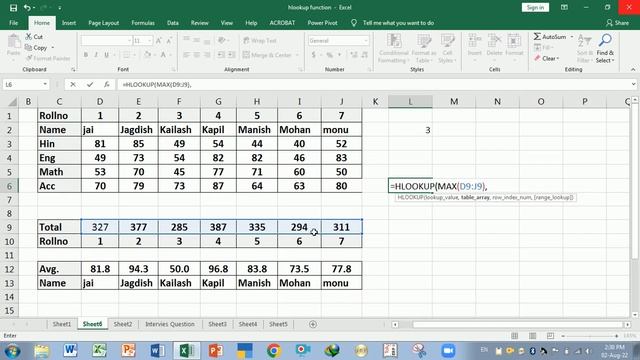The height and width of the screenshot is (360, 640).
Task: Click Conditional Formatting icon
Action: [x=394, y=41]
